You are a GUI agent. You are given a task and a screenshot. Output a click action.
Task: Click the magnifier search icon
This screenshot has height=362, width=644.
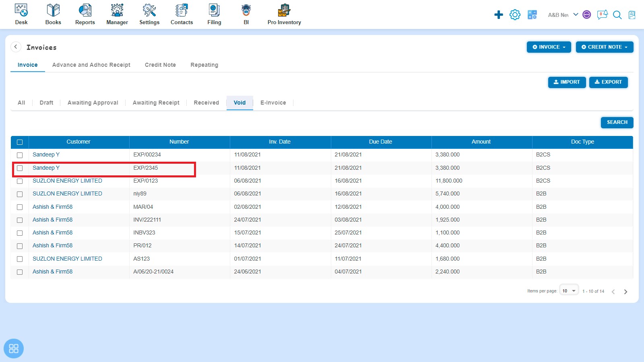[617, 15]
